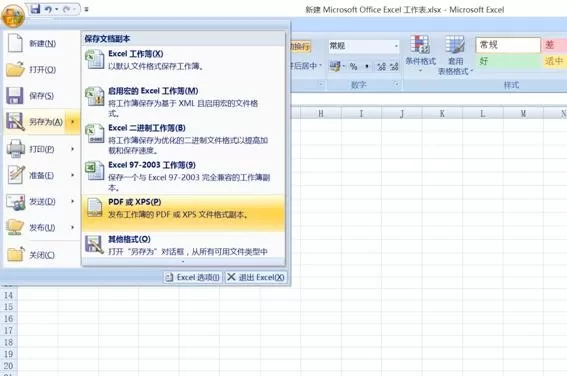This screenshot has width=567, height=376.
Task: Open the 常规 number format dropdown
Action: pos(396,46)
